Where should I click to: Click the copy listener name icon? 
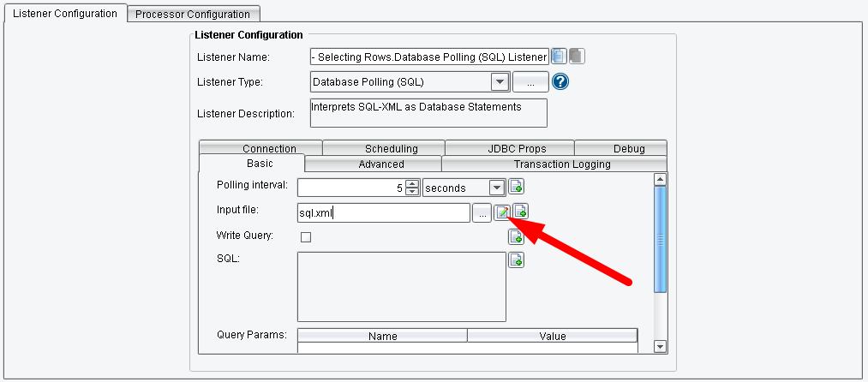pyautogui.click(x=559, y=57)
